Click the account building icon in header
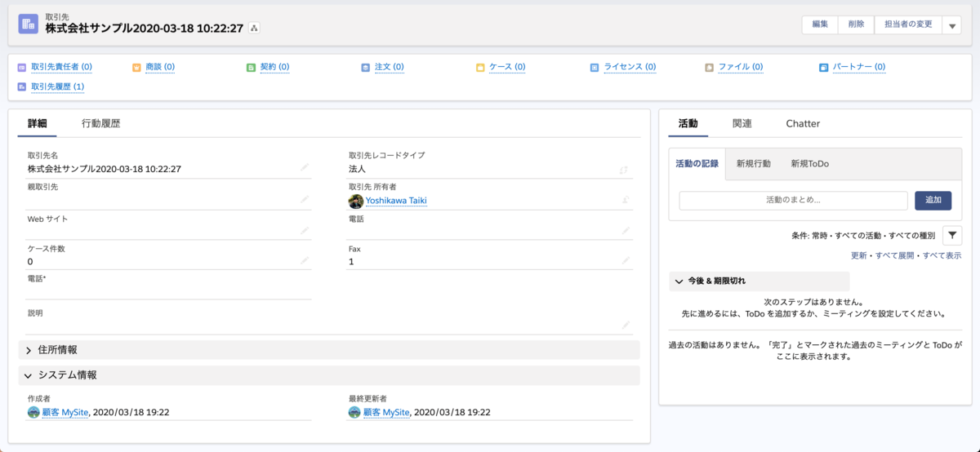 tap(28, 24)
